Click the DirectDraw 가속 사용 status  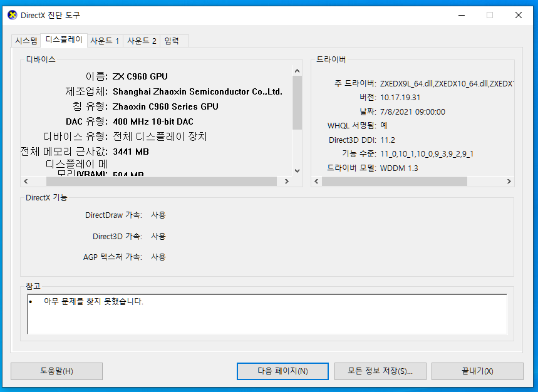click(x=158, y=215)
